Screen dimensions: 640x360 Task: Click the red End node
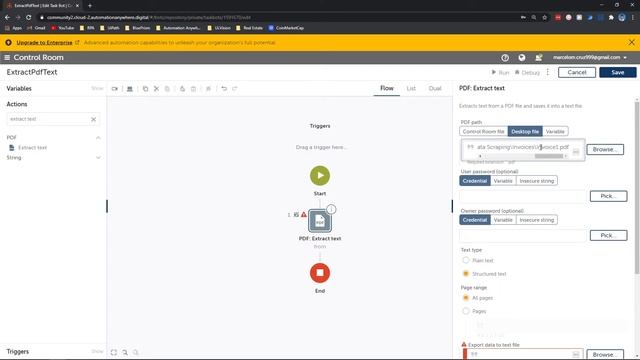[x=320, y=273]
